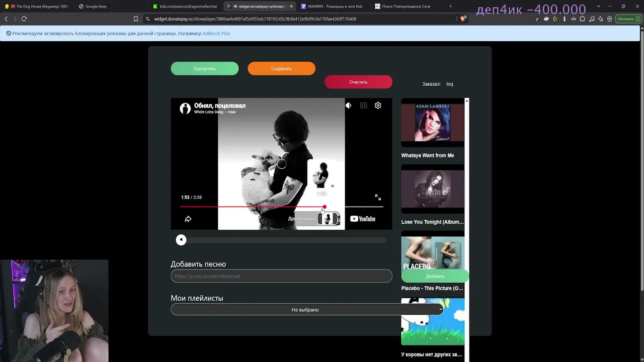Open the Brave Shields icon

click(x=463, y=19)
